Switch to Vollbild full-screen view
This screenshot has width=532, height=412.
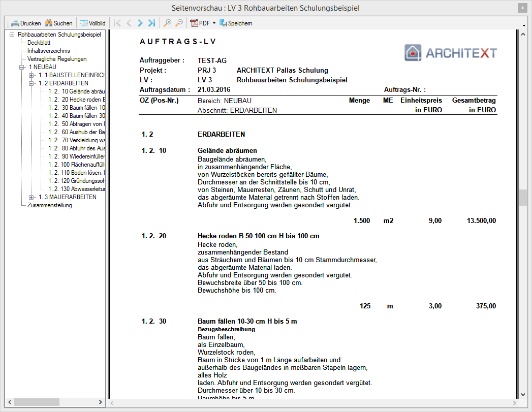click(x=92, y=23)
